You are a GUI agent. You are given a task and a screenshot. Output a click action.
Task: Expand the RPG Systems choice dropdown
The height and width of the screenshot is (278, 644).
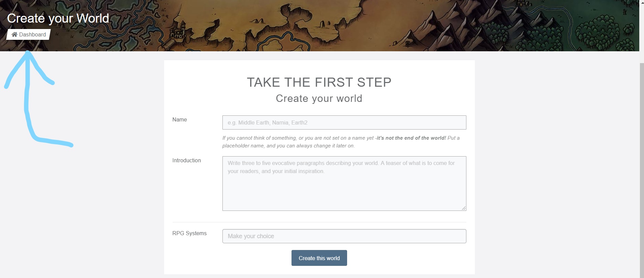coord(344,236)
